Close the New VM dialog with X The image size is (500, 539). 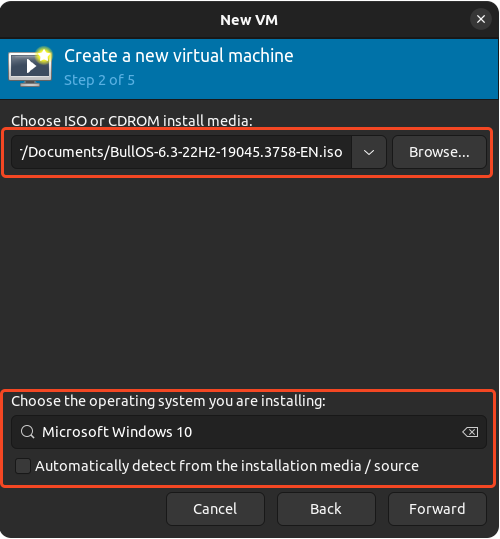480,19
